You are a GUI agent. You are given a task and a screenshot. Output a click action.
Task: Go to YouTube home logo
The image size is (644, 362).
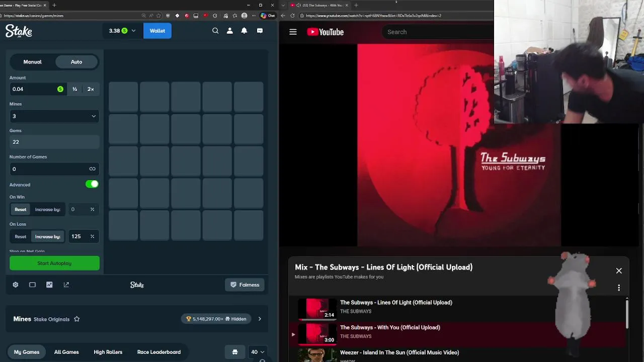pos(325,32)
